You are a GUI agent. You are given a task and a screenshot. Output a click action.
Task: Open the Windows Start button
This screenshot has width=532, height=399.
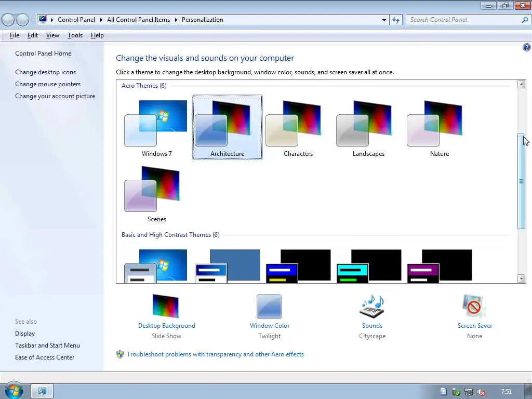click(x=14, y=390)
